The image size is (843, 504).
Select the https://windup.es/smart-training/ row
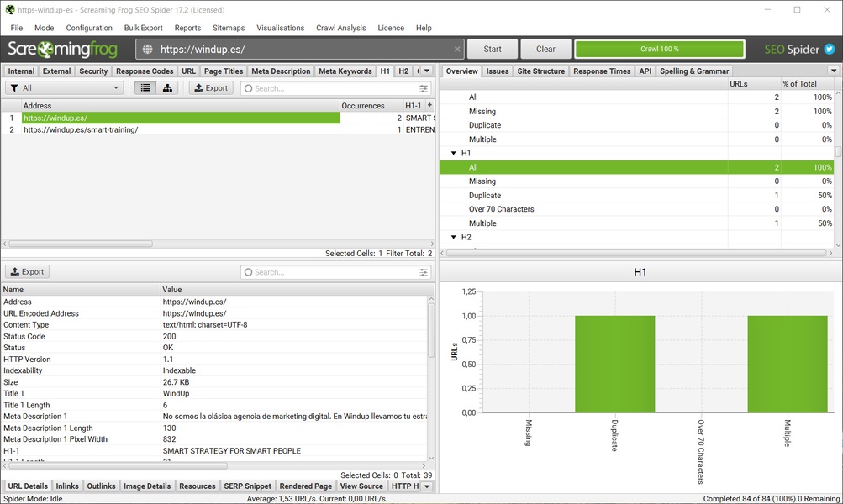coord(218,129)
